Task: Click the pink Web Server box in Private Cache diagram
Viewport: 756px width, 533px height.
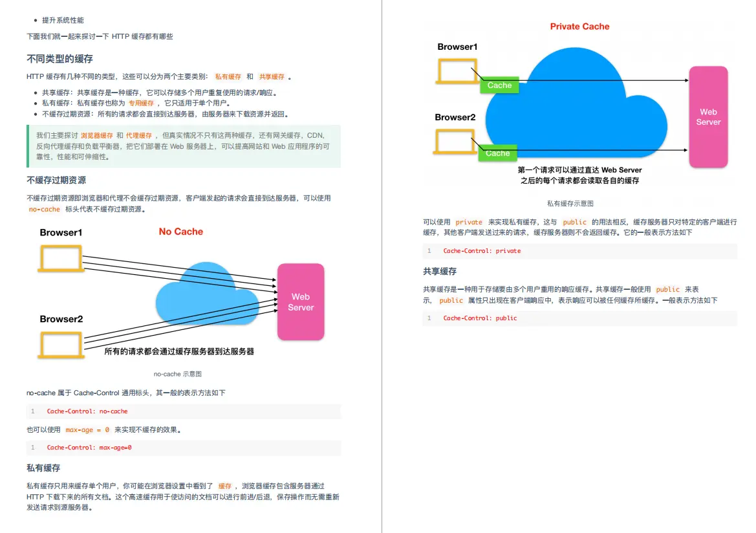Action: coord(707,116)
